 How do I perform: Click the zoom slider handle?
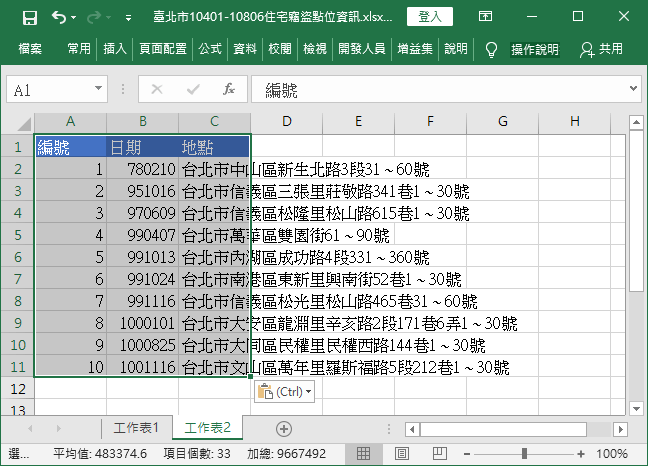[524, 454]
